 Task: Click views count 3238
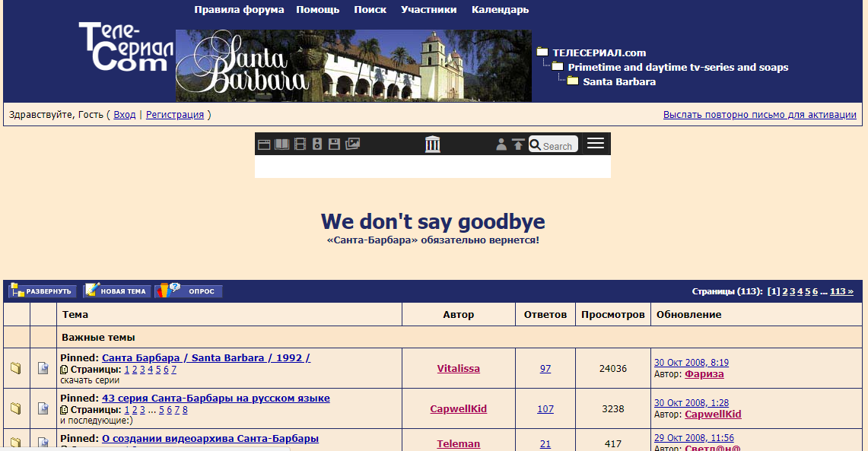point(613,409)
